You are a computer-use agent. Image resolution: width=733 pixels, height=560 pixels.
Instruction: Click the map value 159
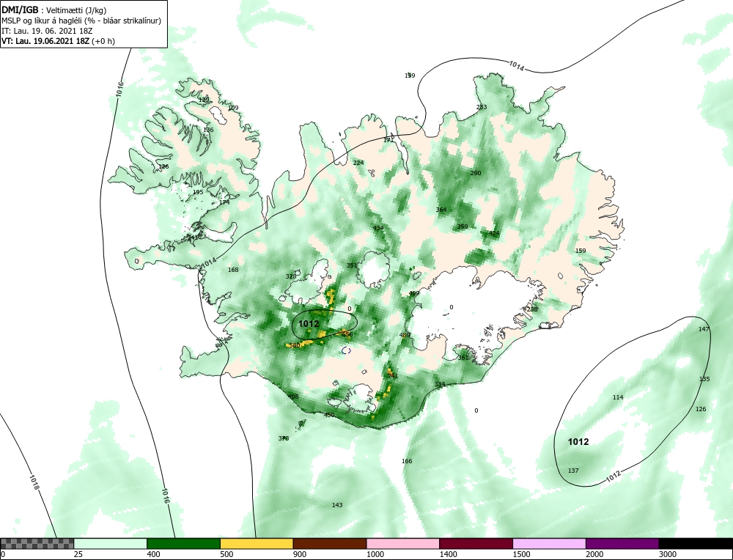[580, 251]
